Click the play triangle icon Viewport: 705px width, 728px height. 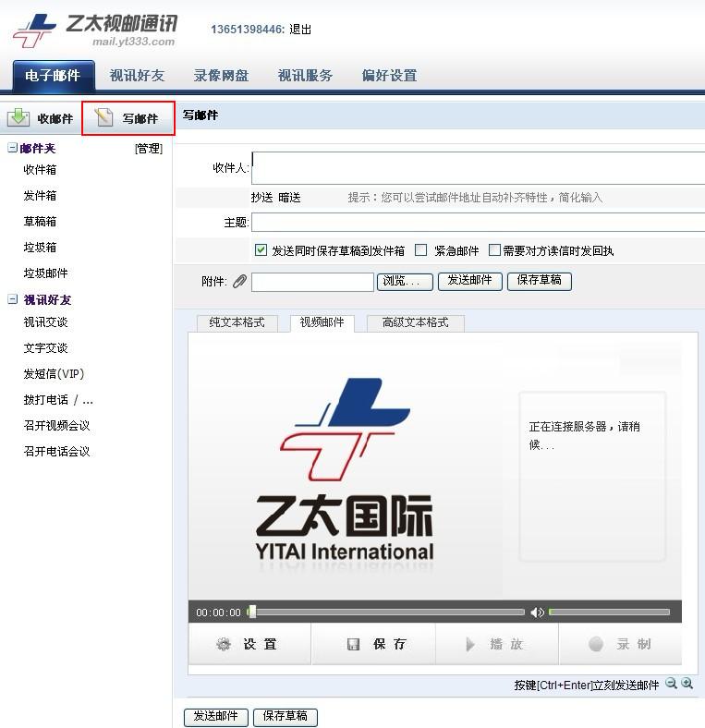click(x=470, y=645)
